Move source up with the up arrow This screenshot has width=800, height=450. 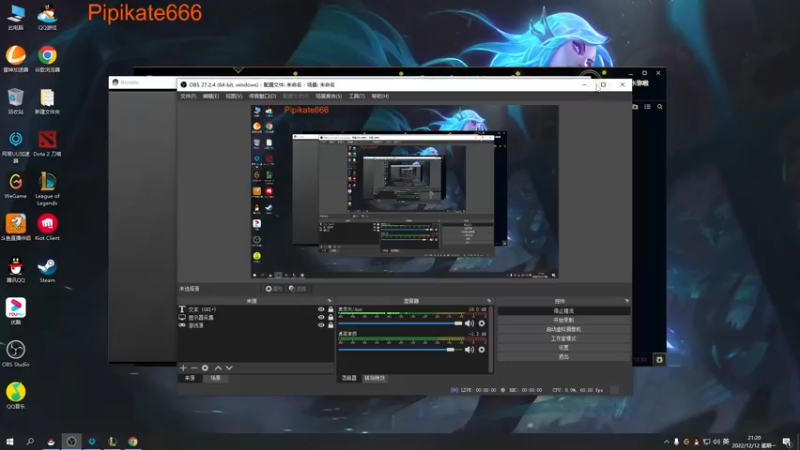pos(218,368)
